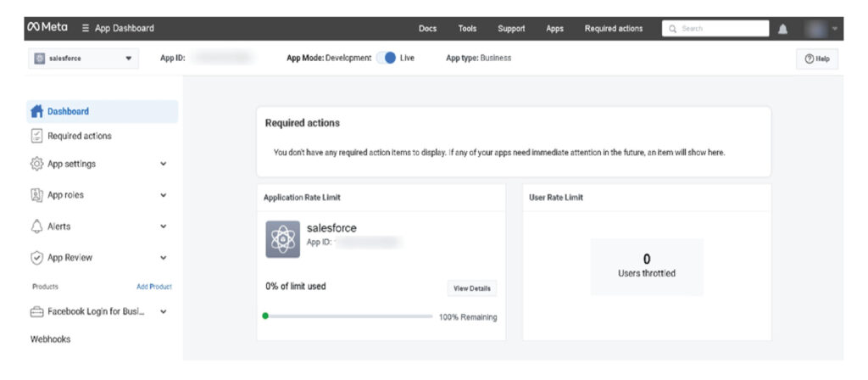Open Required actions in top navigation

[614, 29]
